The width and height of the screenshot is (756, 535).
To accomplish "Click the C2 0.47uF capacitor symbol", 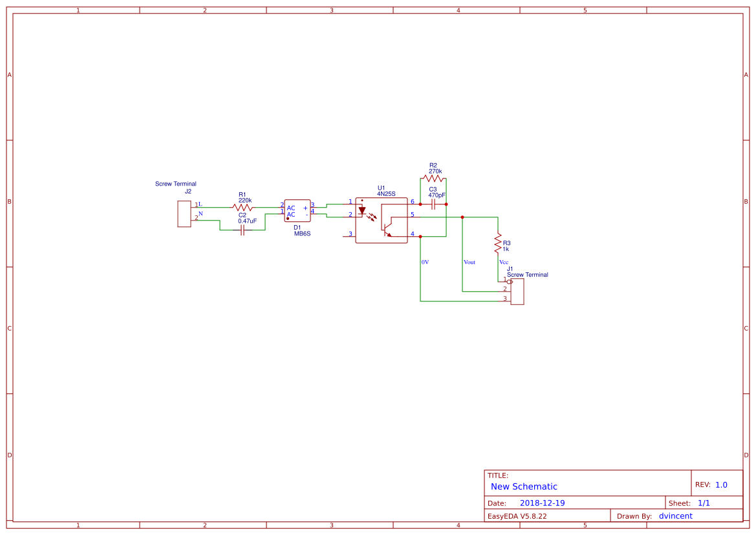I will pyautogui.click(x=243, y=229).
